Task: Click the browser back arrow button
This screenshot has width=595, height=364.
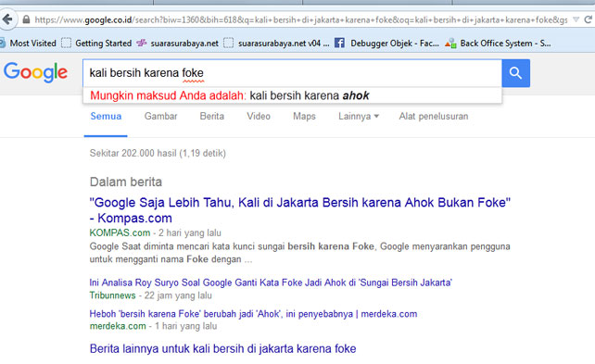Action: click(7, 19)
